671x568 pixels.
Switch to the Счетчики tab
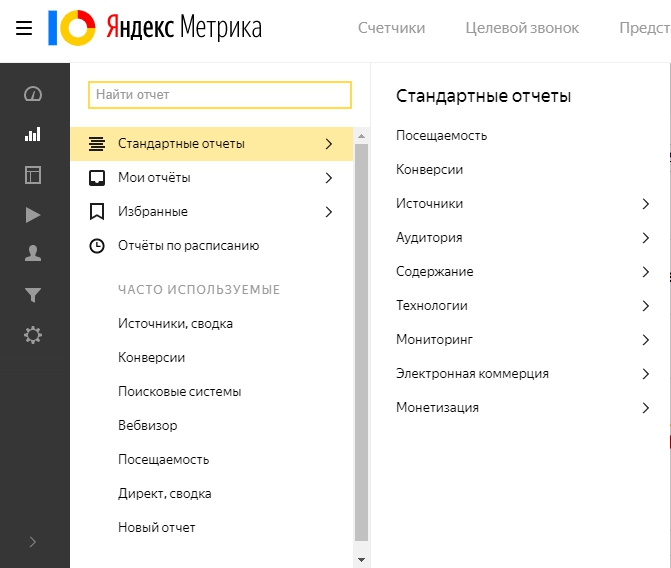pos(391,28)
